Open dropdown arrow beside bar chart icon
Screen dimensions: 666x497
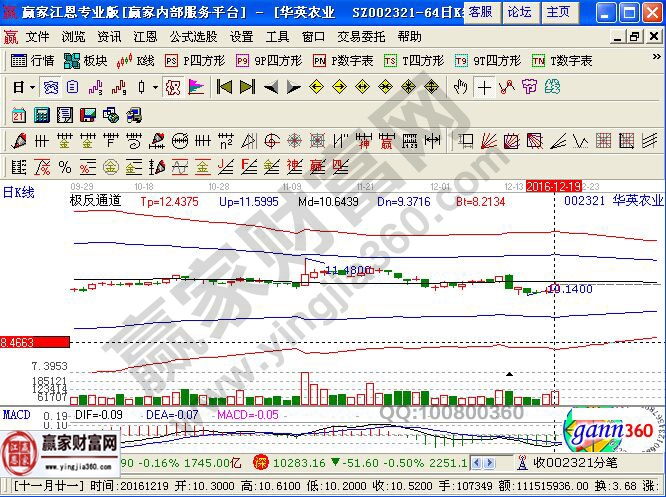coord(156,87)
